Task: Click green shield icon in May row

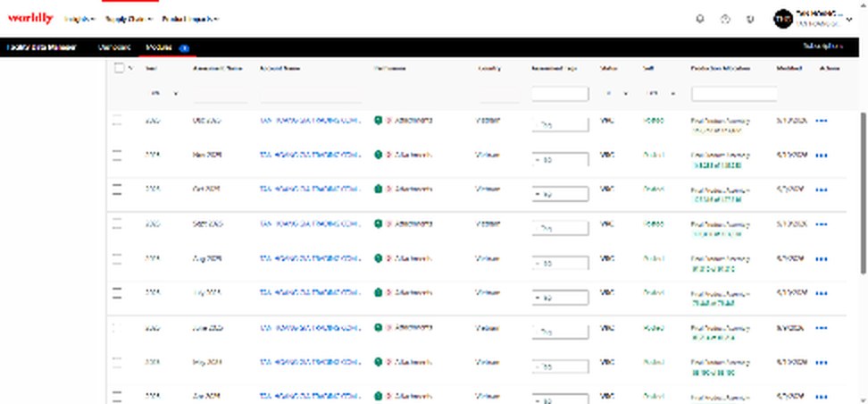Action: (378, 362)
